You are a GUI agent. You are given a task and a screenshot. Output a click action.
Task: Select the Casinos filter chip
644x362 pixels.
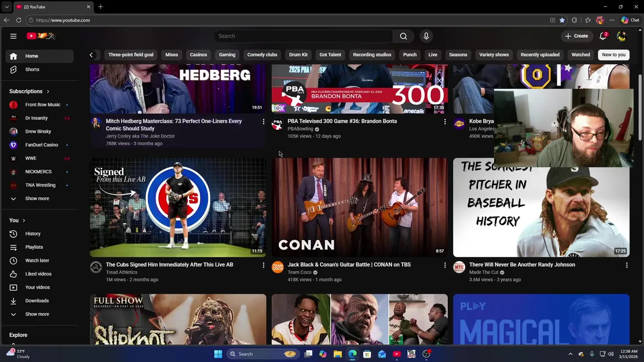[198, 55]
